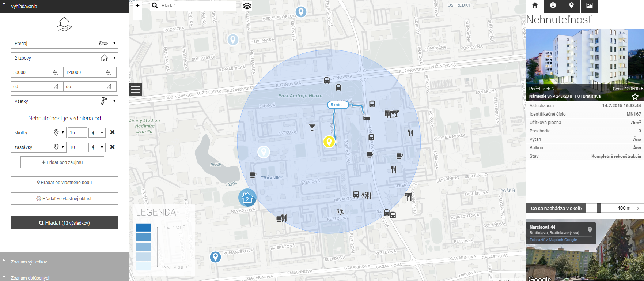Image resolution: width=644 pixels, height=281 pixels.
Task: Click the blue pin near Rumančeková street
Action: pos(215,257)
